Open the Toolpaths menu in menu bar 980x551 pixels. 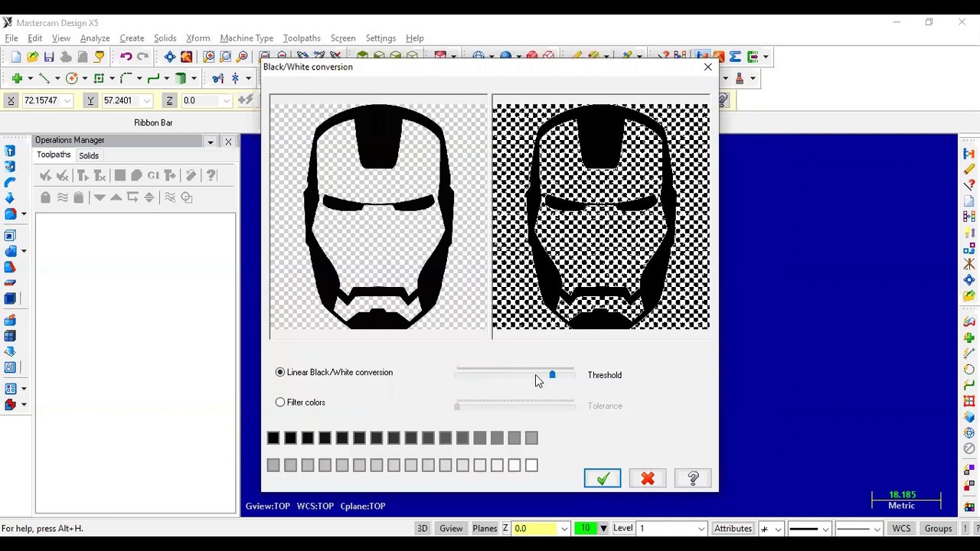point(302,38)
